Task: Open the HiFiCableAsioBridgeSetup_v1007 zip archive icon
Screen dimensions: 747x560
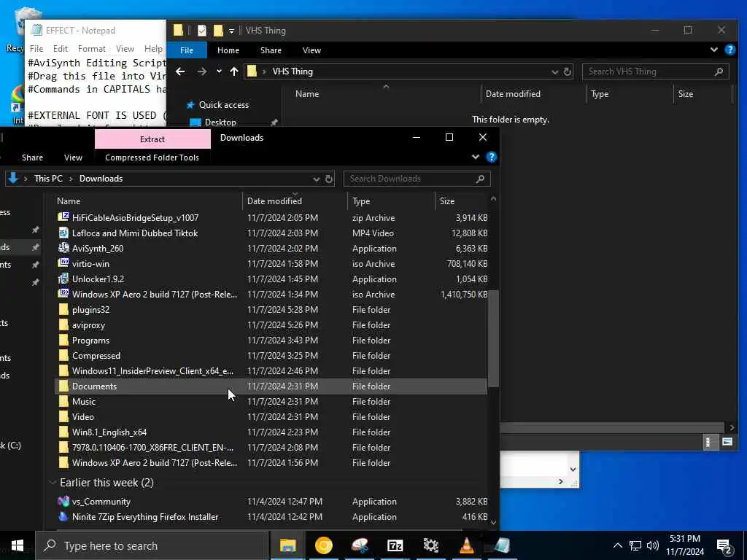Action: coord(63,217)
